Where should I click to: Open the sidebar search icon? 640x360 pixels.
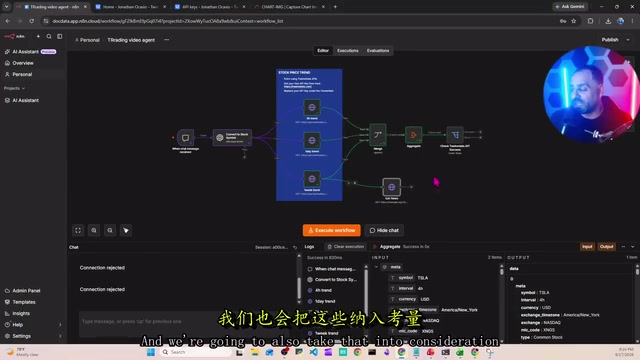(49, 36)
